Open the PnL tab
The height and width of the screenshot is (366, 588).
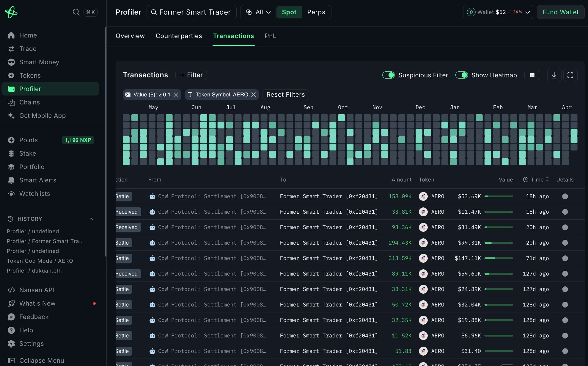(271, 36)
